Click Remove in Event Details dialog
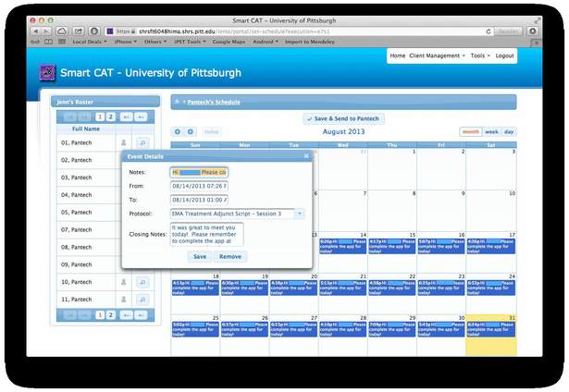 pyautogui.click(x=230, y=257)
